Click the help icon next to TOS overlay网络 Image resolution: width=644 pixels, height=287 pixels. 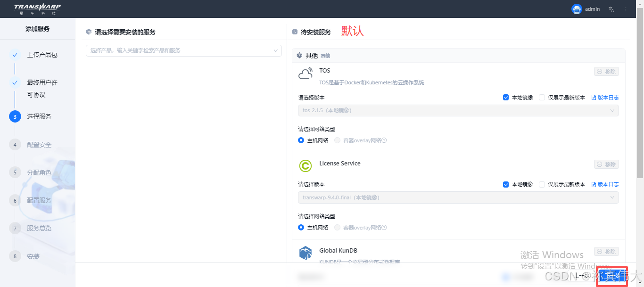(384, 140)
